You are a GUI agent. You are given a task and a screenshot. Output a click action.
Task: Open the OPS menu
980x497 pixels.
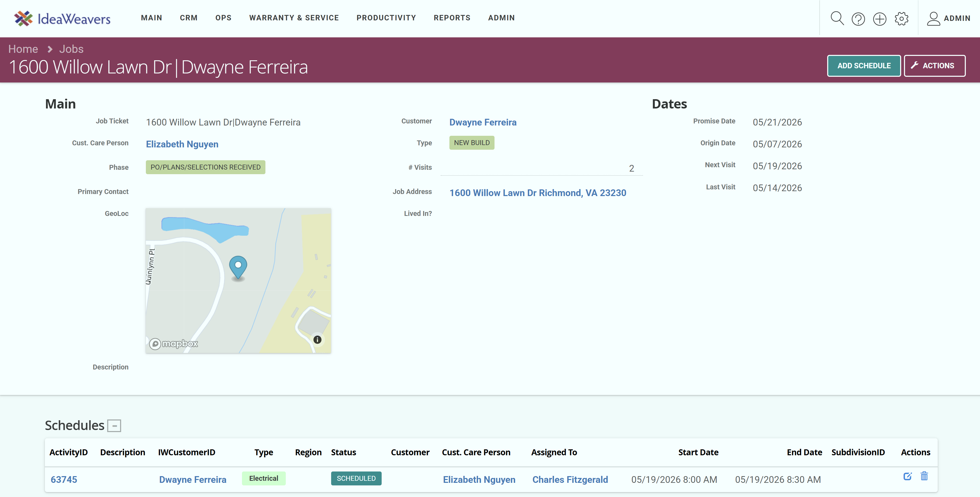pyautogui.click(x=223, y=18)
